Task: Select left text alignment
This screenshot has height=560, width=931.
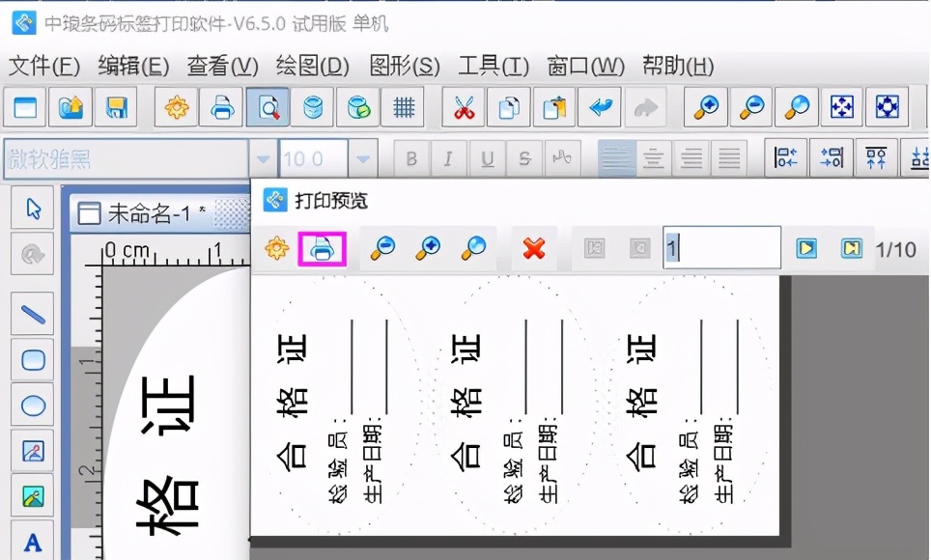Action: 616,158
